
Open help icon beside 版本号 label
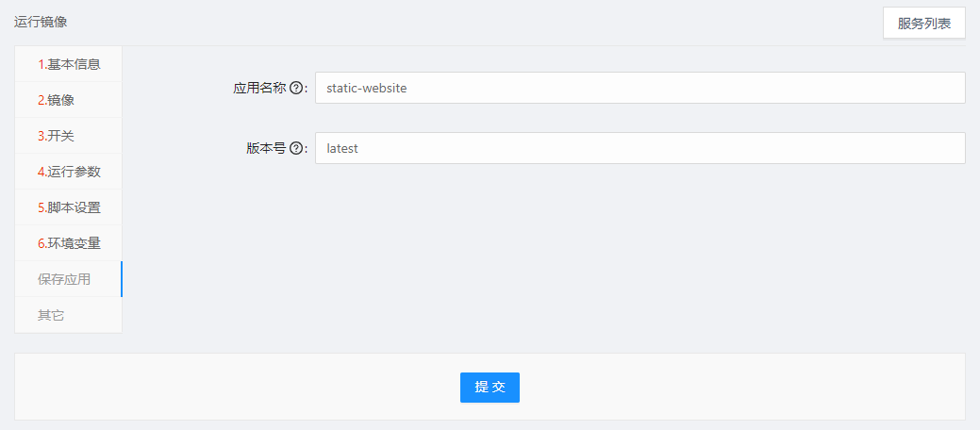[296, 148]
